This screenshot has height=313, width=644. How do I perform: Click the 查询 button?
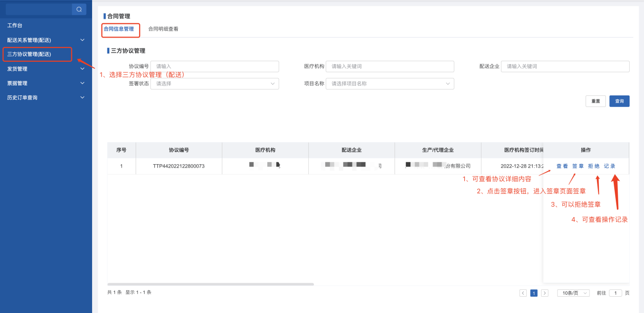(x=619, y=101)
